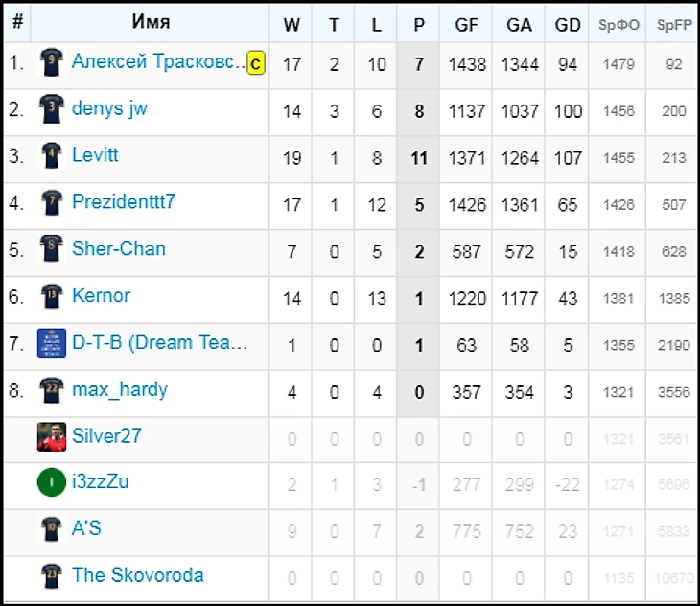This screenshot has height=606, width=700.
Task: Sort table by P points header
Action: coord(418,25)
